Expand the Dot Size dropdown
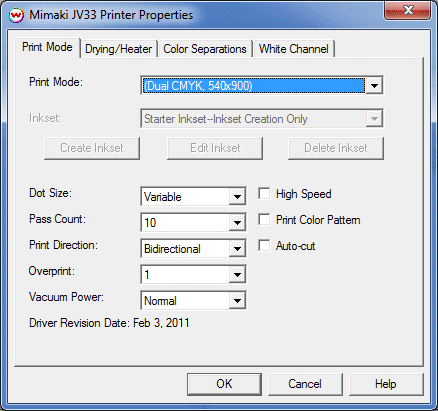The height and width of the screenshot is (411, 438). click(x=237, y=196)
